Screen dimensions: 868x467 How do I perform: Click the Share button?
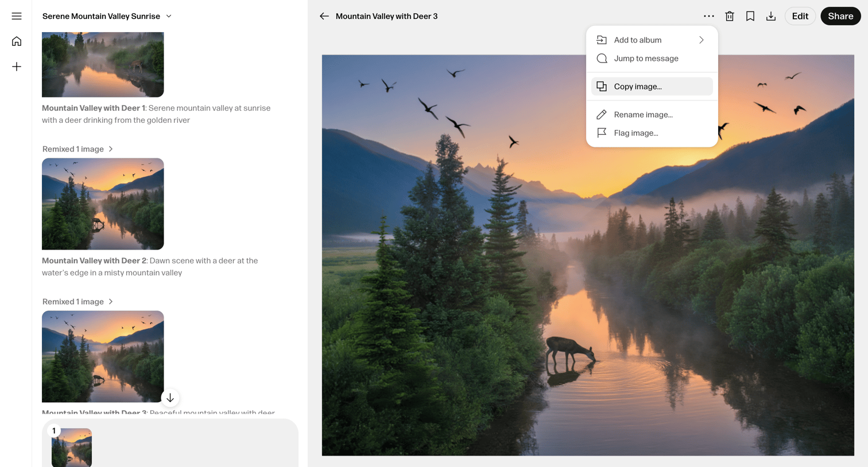[840, 16]
